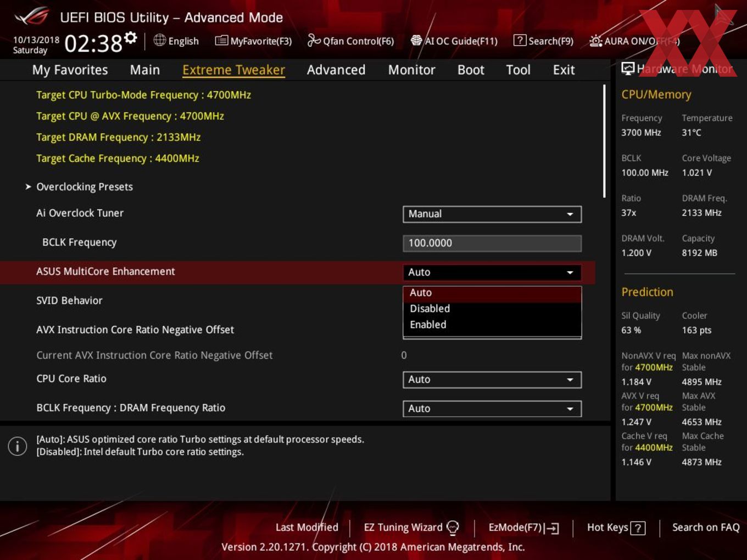Click the CPU Core Ratio label
Viewport: 747px width, 560px height.
71,379
